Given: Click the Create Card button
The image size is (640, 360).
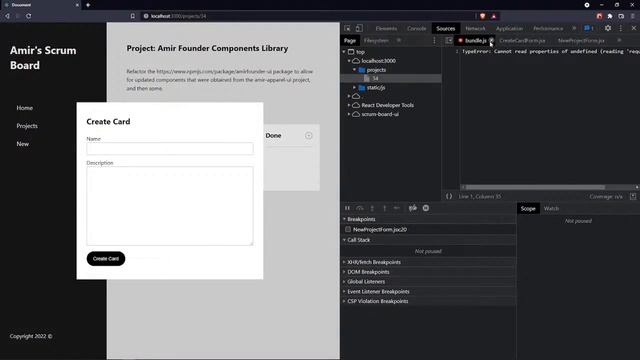Looking at the screenshot, I should [106, 258].
